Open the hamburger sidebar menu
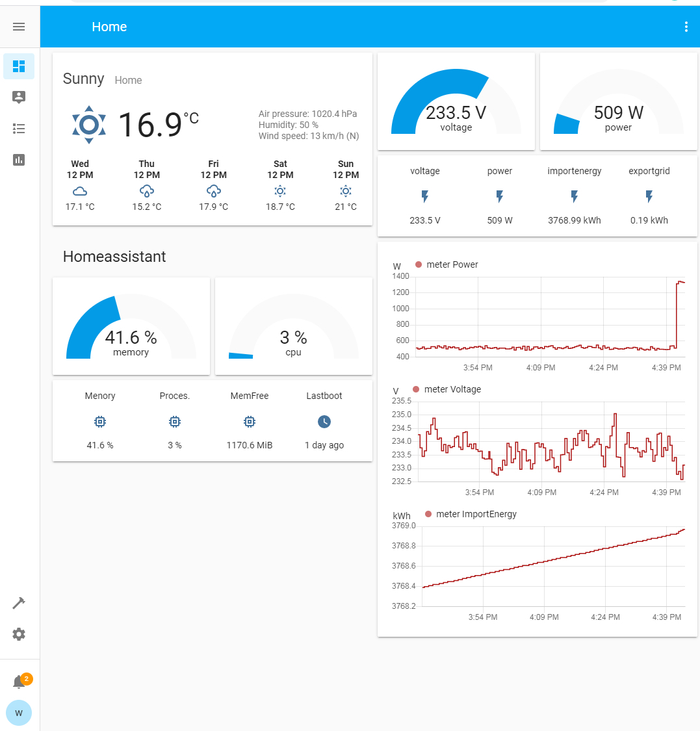Screen dimensions: 700x731 (19, 27)
